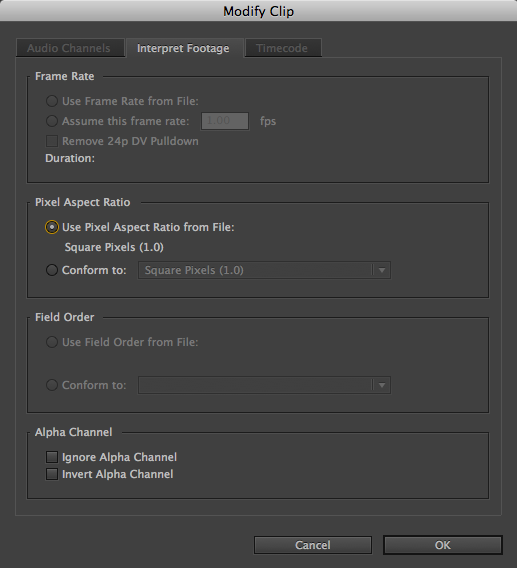Select Use Field Order from File radio

pyautogui.click(x=52, y=342)
